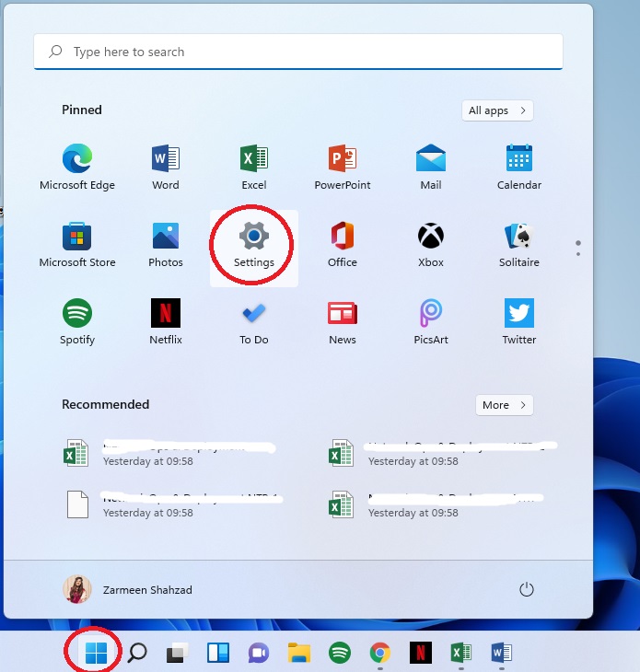Launch Word from the Pinned section
640x672 pixels.
point(166,168)
